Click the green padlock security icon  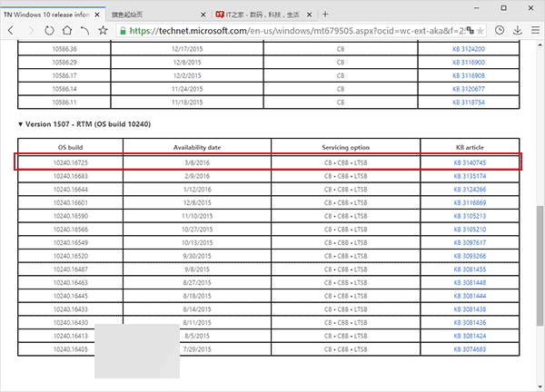pos(123,31)
